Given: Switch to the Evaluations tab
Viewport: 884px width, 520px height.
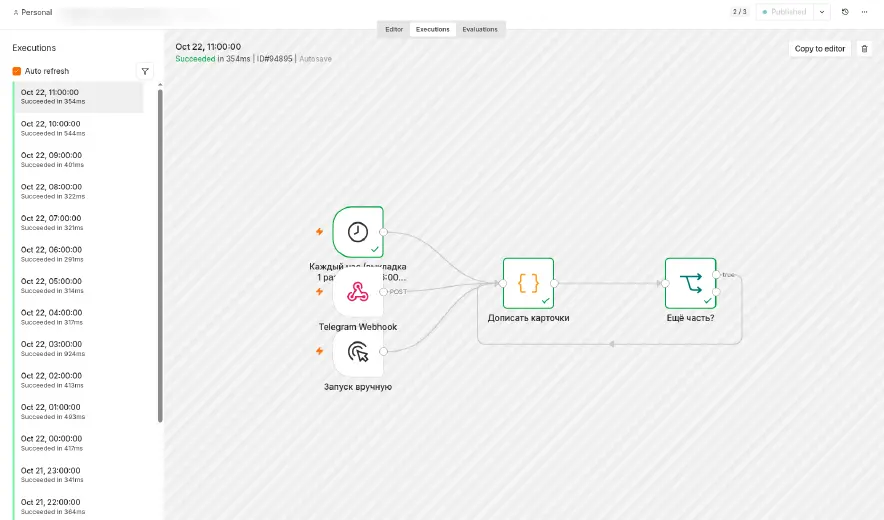Looking at the screenshot, I should 480,29.
